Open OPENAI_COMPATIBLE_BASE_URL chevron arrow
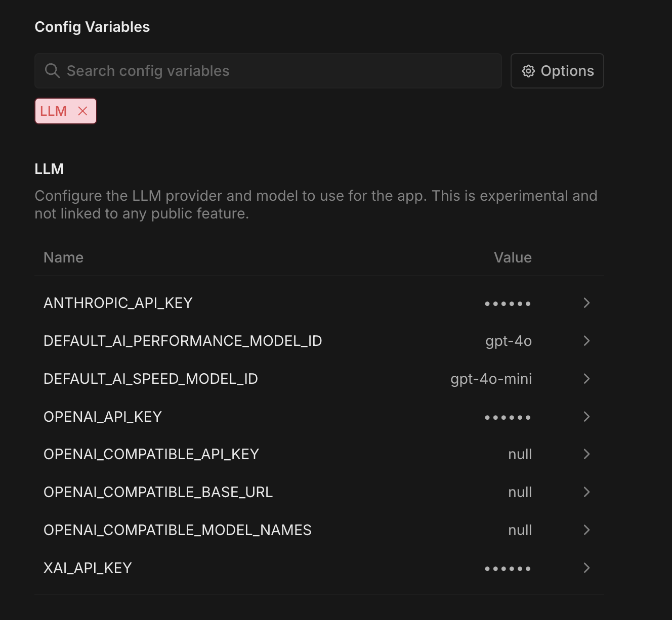 coord(586,492)
